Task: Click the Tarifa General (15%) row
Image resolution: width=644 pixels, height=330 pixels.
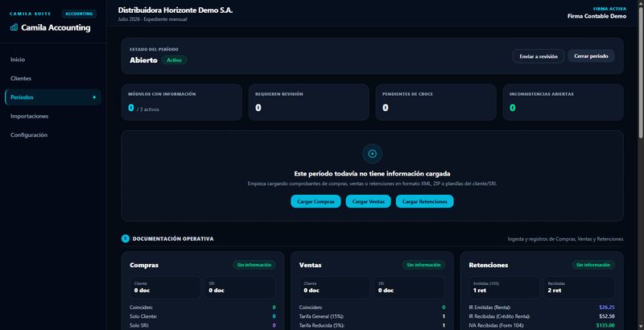Action: click(372, 316)
